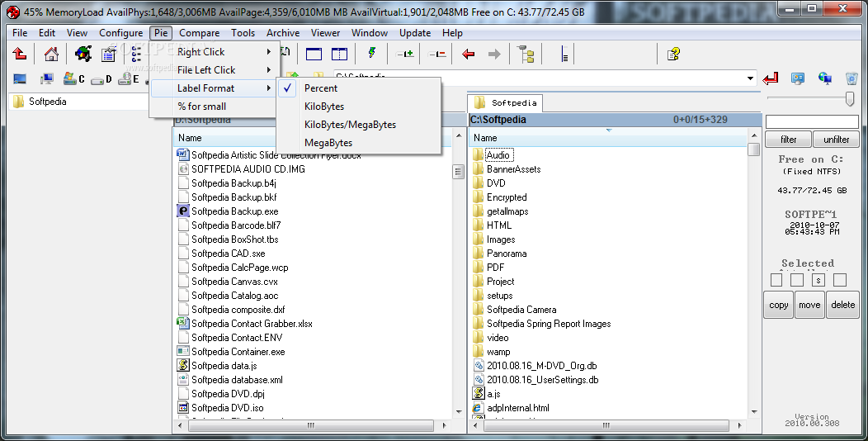This screenshot has width=868, height=441.
Task: Select '% for small' menu entry
Action: click(x=213, y=107)
